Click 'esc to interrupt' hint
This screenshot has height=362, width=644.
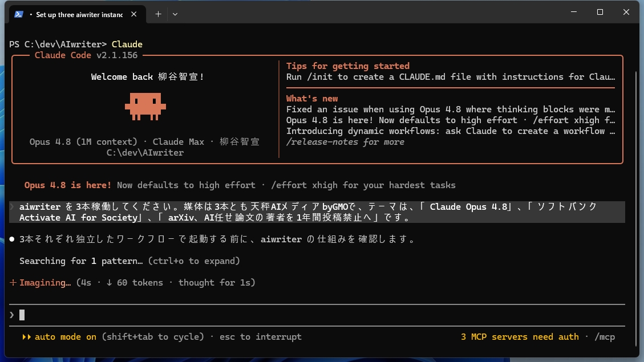[x=260, y=337]
